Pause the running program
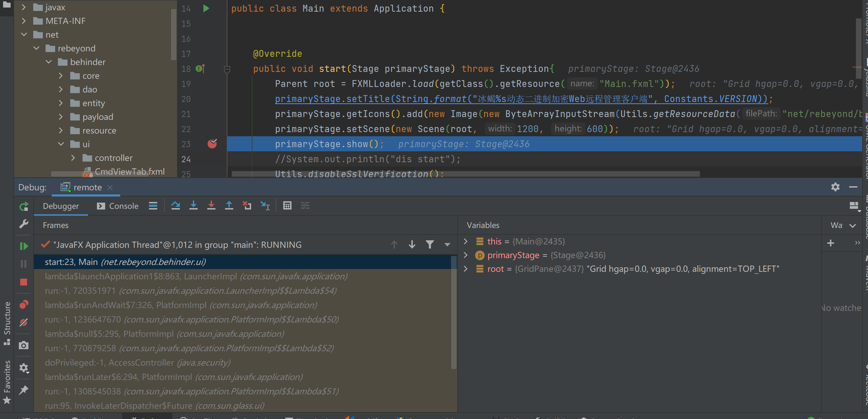This screenshot has width=868, height=419. click(24, 264)
